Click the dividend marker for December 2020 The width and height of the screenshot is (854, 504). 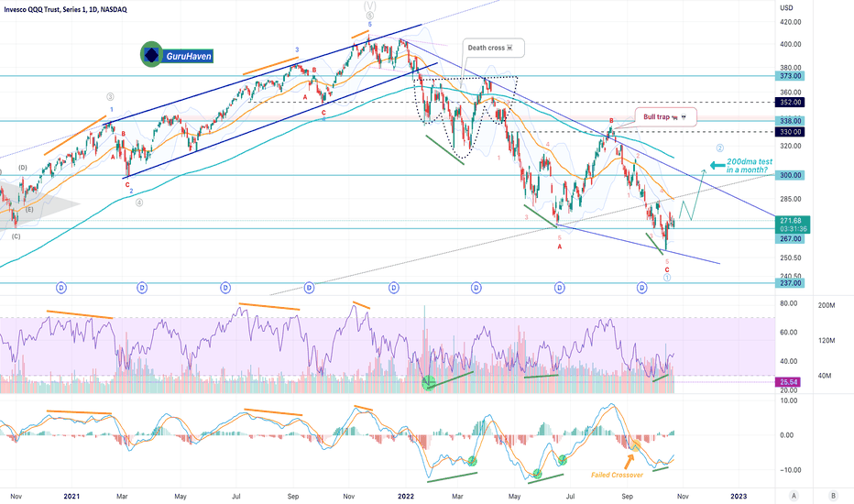(61, 287)
